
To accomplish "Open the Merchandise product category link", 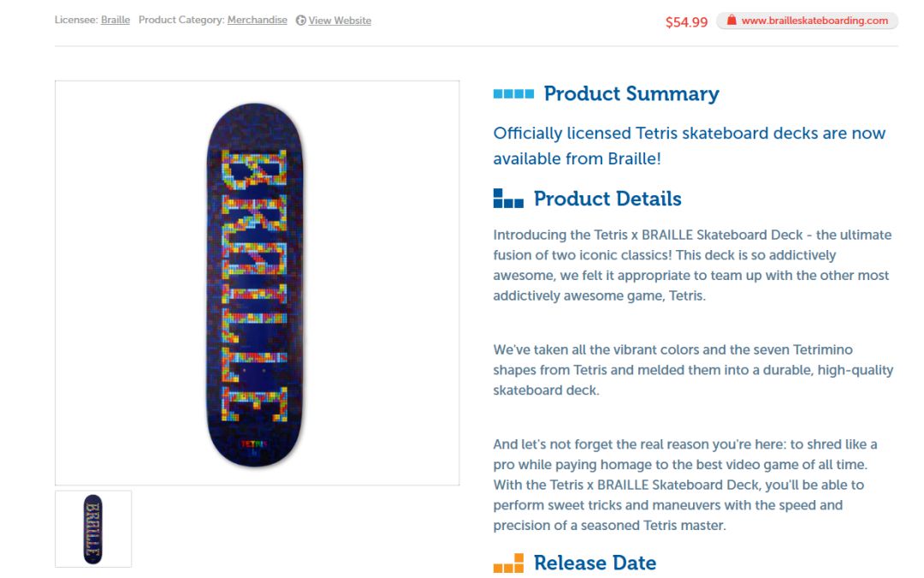I will (x=257, y=20).
